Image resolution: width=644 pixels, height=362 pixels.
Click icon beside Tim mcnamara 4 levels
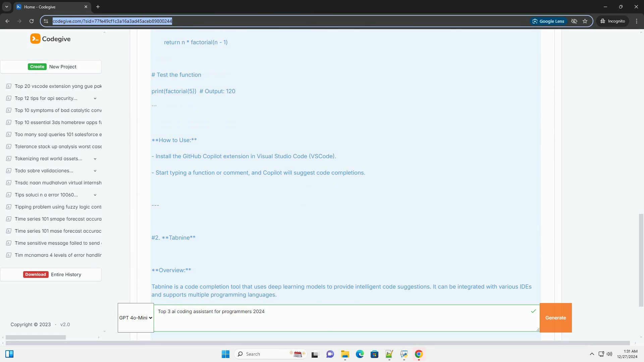point(9,255)
